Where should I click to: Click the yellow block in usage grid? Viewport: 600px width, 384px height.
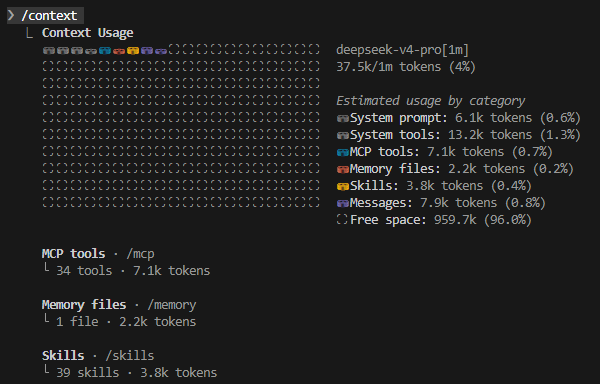coord(133,50)
